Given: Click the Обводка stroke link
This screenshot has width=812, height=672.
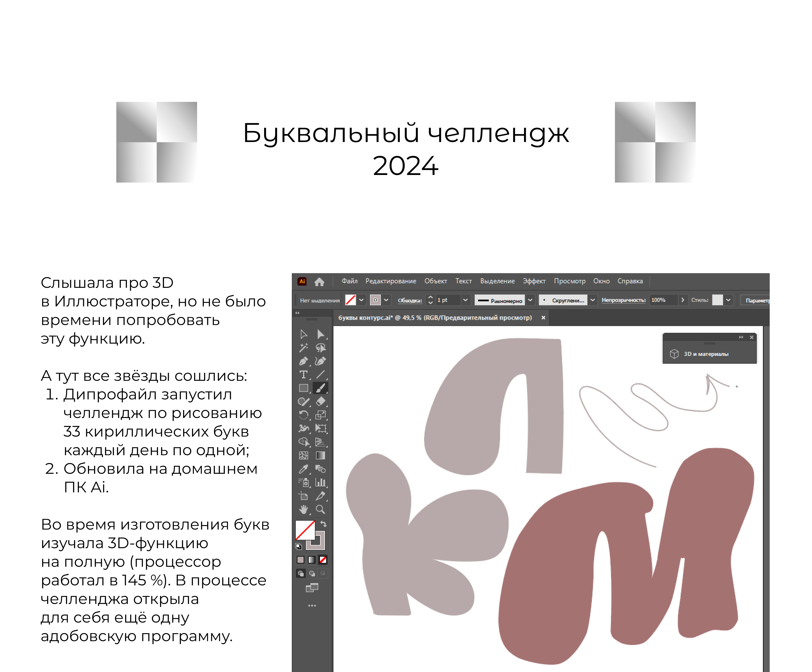Looking at the screenshot, I should (x=410, y=301).
